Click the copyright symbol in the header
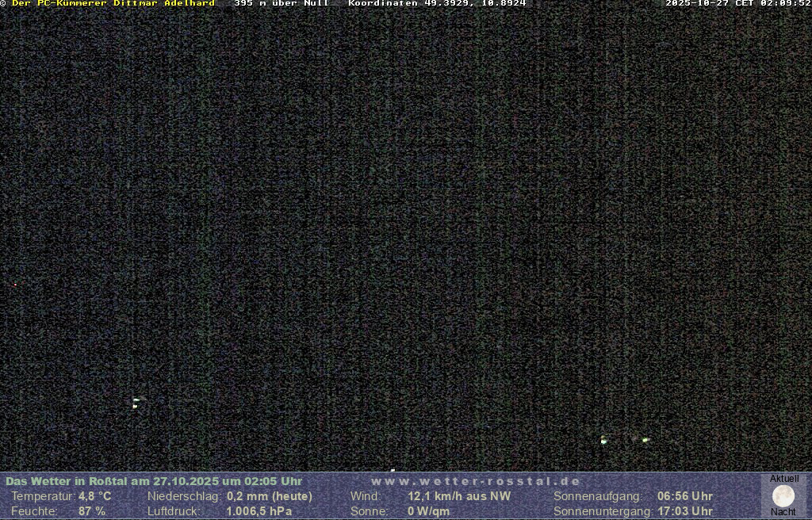Image resolution: width=812 pixels, height=520 pixels. coord(3,3)
